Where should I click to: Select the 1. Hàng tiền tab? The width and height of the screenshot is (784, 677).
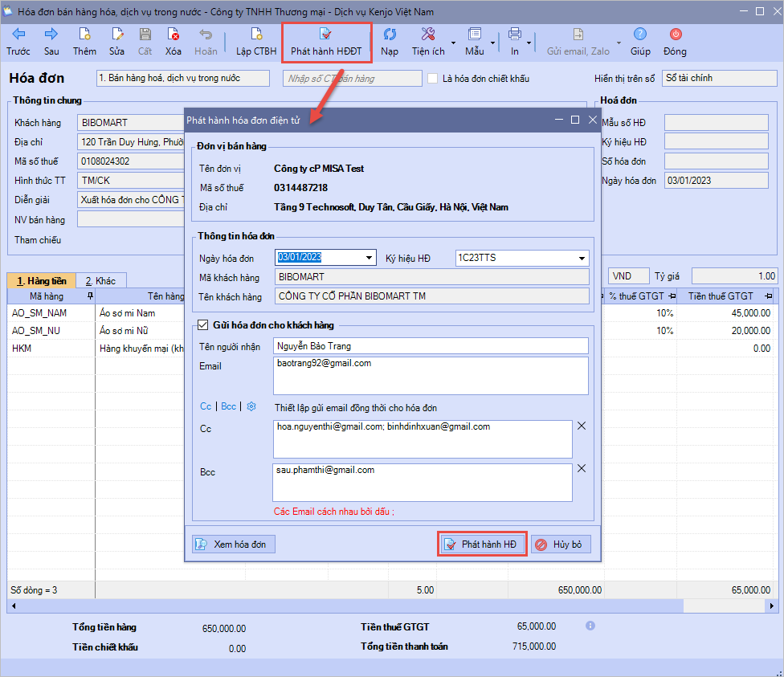click(x=41, y=281)
